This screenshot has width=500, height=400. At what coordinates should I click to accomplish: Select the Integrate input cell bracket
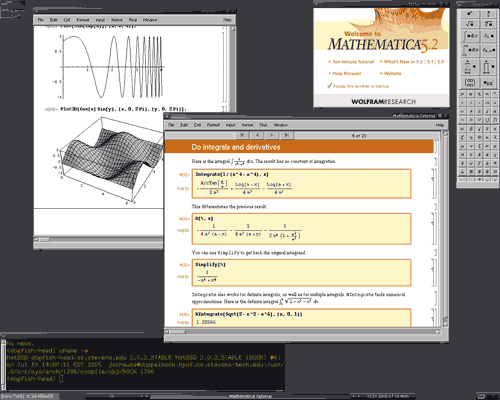pos(432,174)
